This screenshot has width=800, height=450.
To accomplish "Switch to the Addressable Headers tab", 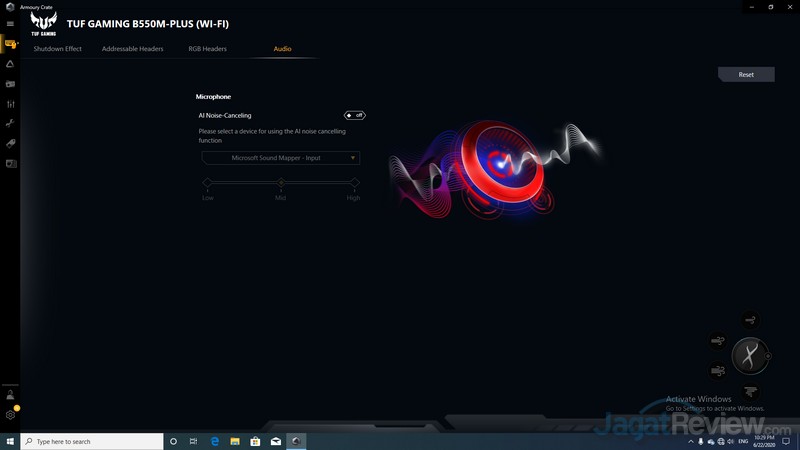I will point(133,49).
